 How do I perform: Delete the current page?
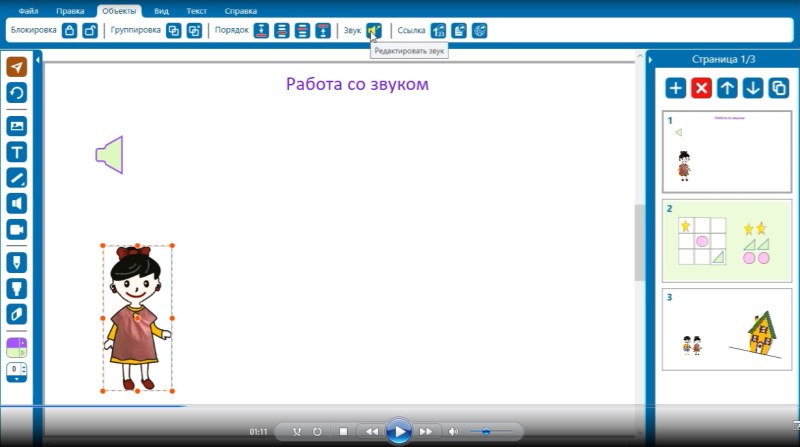[x=702, y=88]
